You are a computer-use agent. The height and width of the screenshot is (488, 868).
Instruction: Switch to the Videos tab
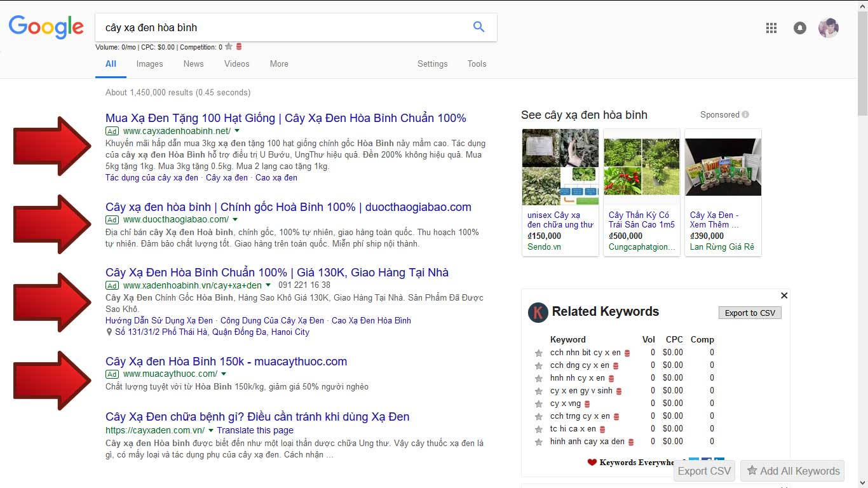[x=236, y=64]
